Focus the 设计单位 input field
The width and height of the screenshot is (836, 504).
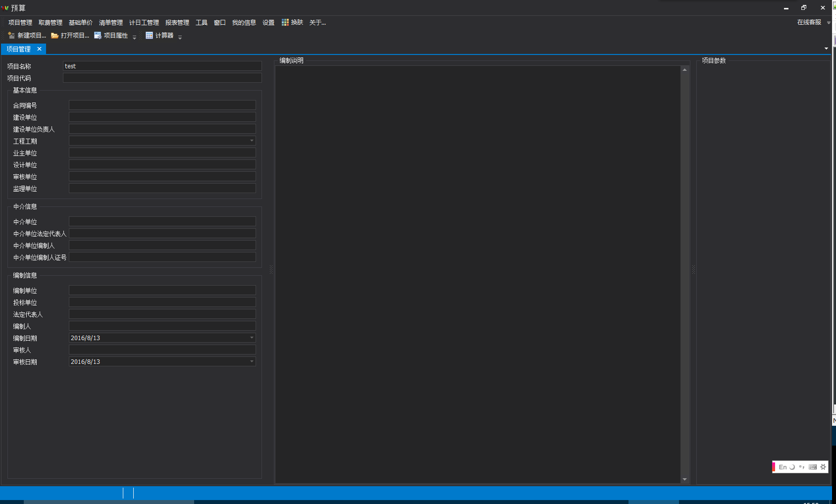pos(162,164)
